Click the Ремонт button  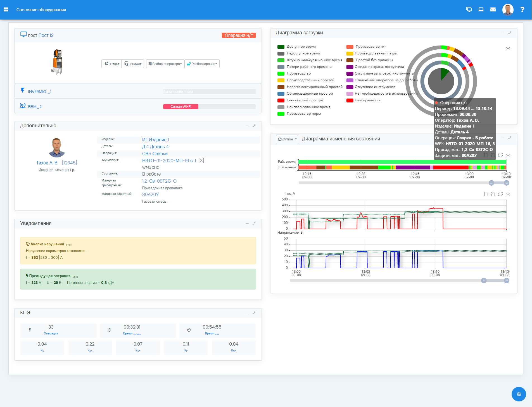tap(133, 64)
